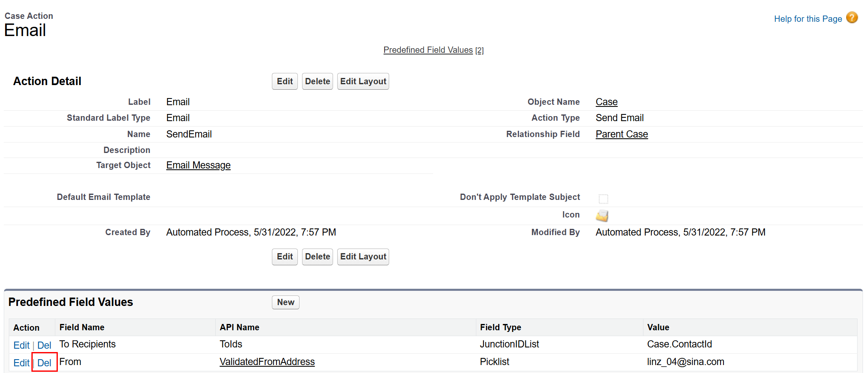The image size is (868, 373).
Task: Toggle Don't Apply Template Subject checkbox
Action: [603, 199]
